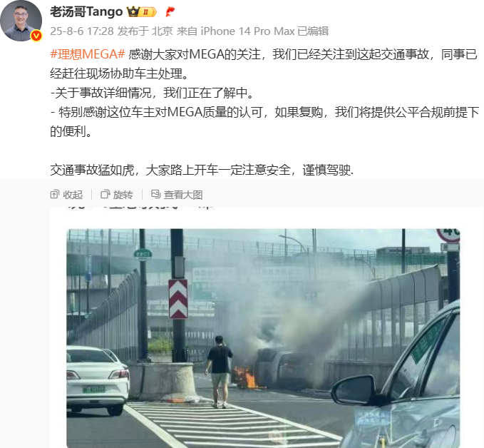Open the #理想MEGA# hashtag topic

88,54
